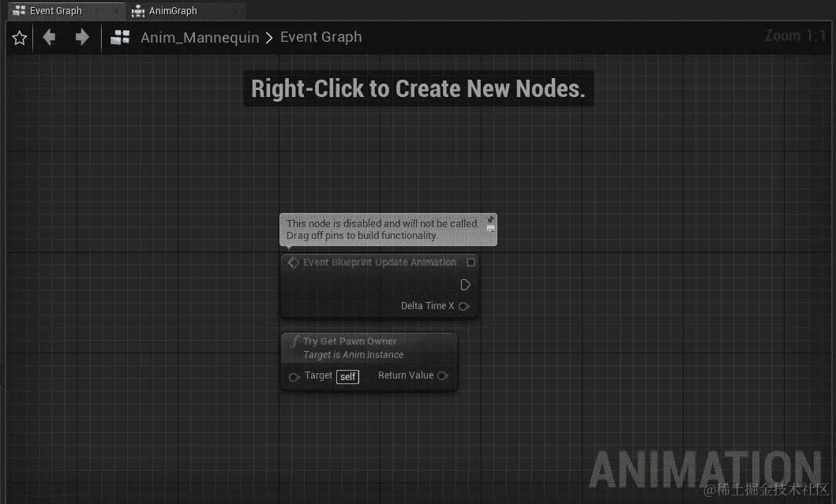836x504 pixels.
Task: Click the blueprint graph icon beside Anim_Mannequin
Action: click(120, 37)
